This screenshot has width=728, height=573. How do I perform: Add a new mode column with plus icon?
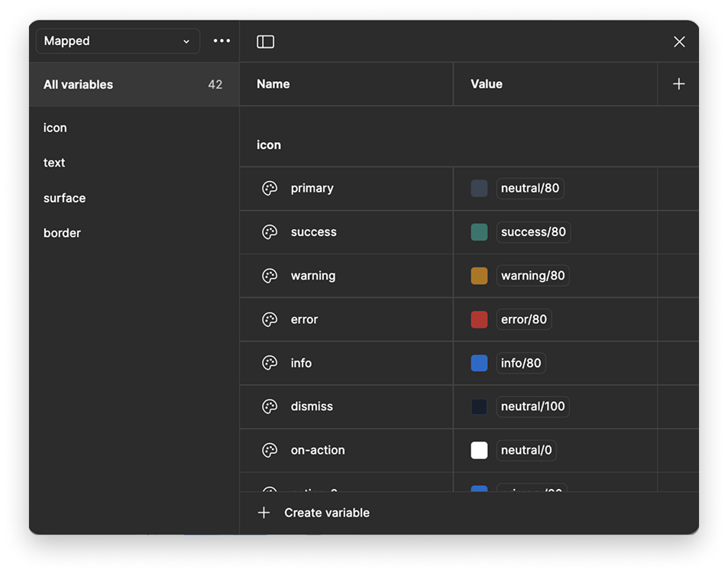click(x=678, y=84)
